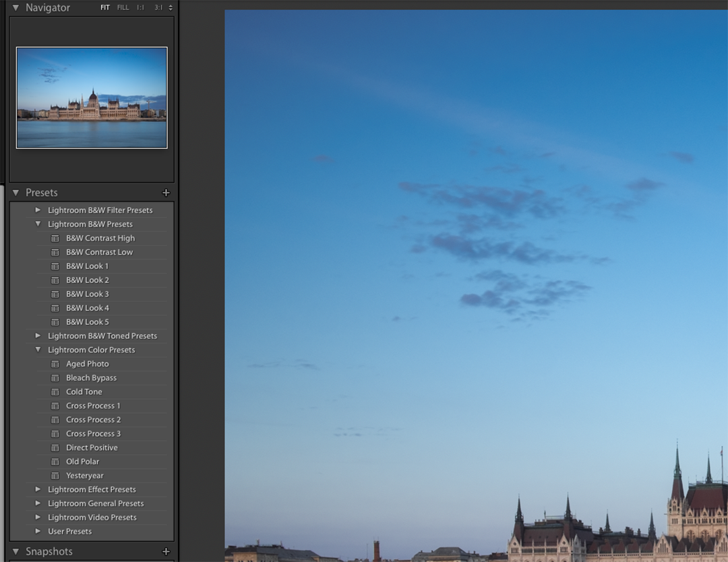Viewport: 728px width, 562px height.
Task: Expand Lightroom General Presets folder
Action: (38, 503)
